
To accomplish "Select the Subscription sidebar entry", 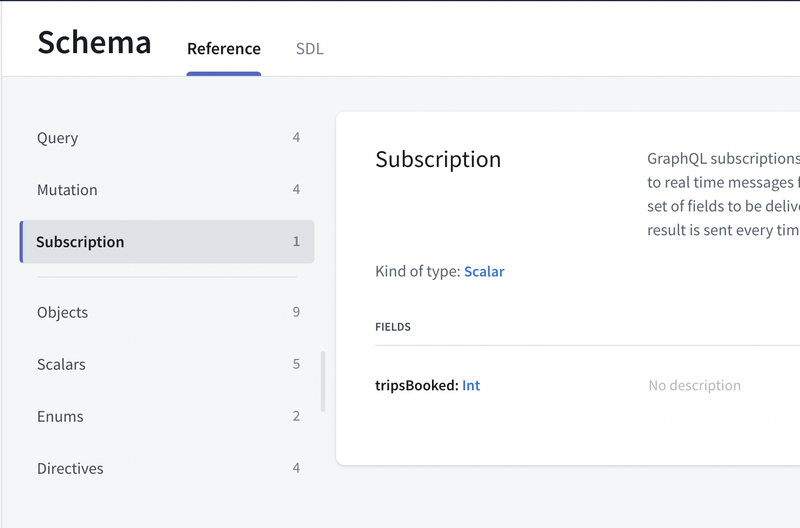I will point(80,242).
